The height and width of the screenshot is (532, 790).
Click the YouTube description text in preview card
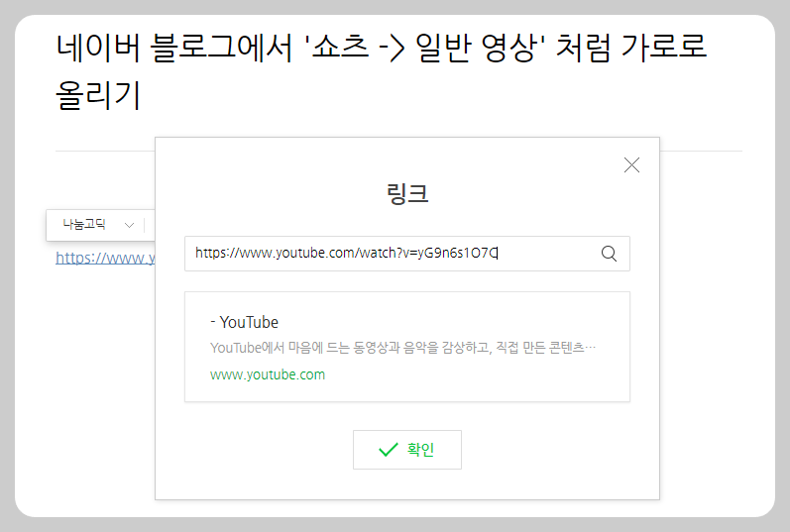point(402,348)
